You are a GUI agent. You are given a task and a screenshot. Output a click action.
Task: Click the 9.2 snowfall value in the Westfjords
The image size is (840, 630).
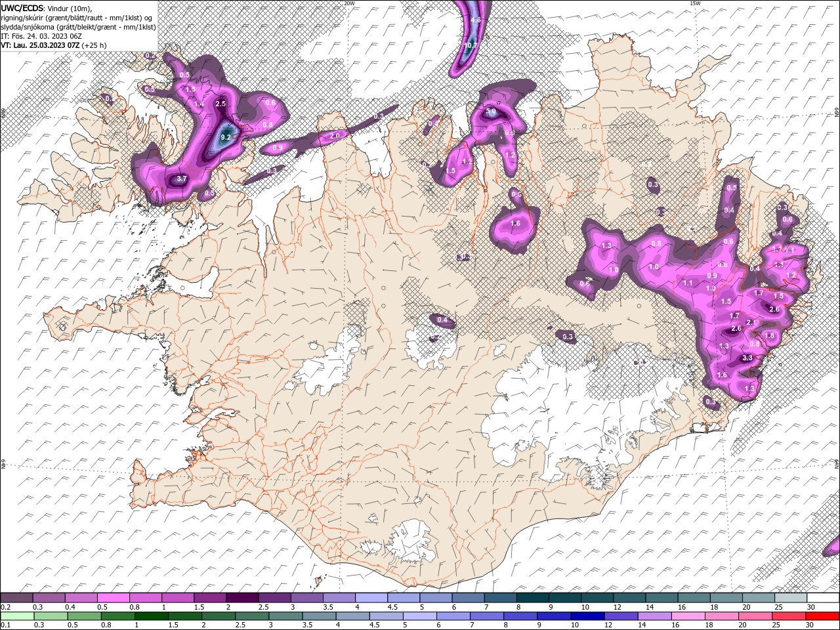point(226,137)
